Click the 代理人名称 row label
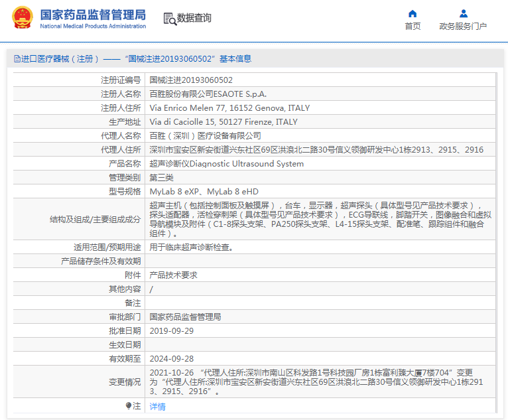Image resolution: width=508 pixels, height=420 pixels. pyautogui.click(x=121, y=136)
